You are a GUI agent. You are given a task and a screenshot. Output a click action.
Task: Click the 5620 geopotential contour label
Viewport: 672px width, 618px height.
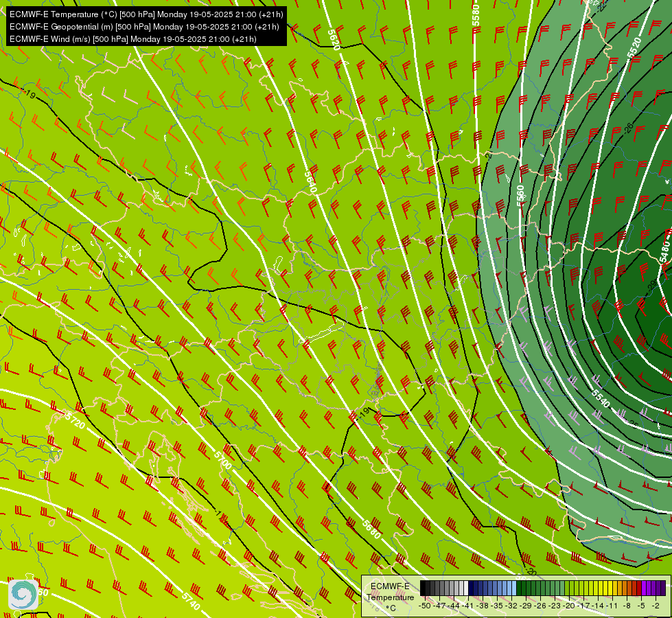pyautogui.click(x=334, y=40)
